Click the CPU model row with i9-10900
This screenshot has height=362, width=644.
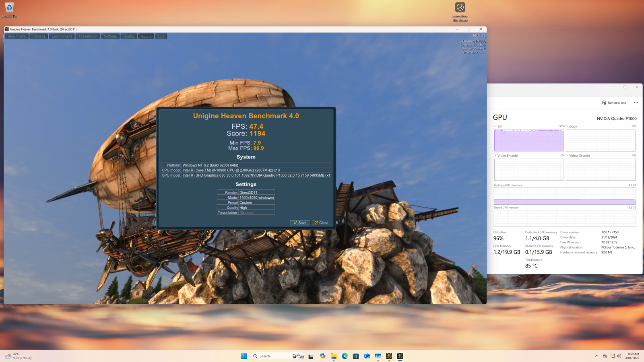click(246, 170)
